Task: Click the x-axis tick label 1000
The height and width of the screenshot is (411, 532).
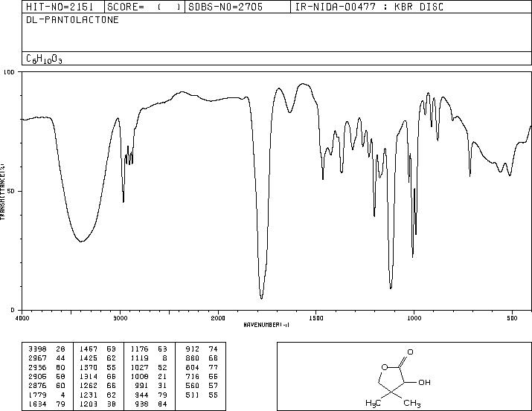Action: pyautogui.click(x=414, y=318)
